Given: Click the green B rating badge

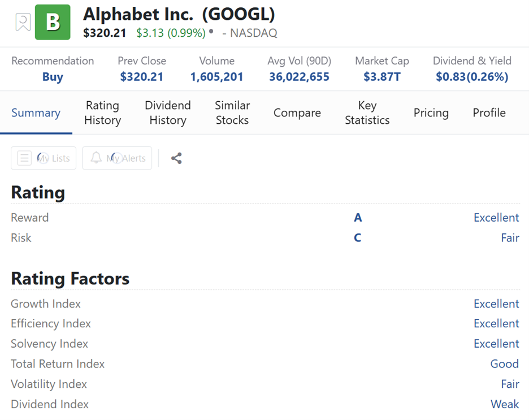Looking at the screenshot, I should coord(53,22).
